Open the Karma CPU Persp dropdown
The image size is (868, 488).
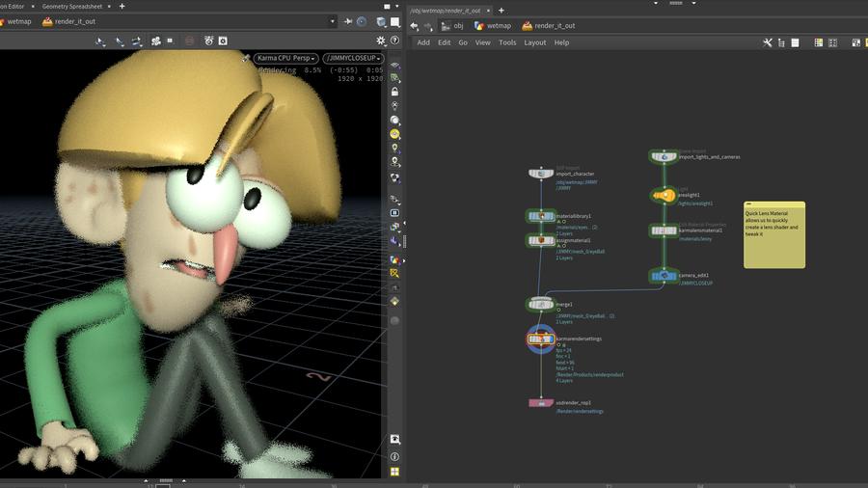click(x=286, y=59)
